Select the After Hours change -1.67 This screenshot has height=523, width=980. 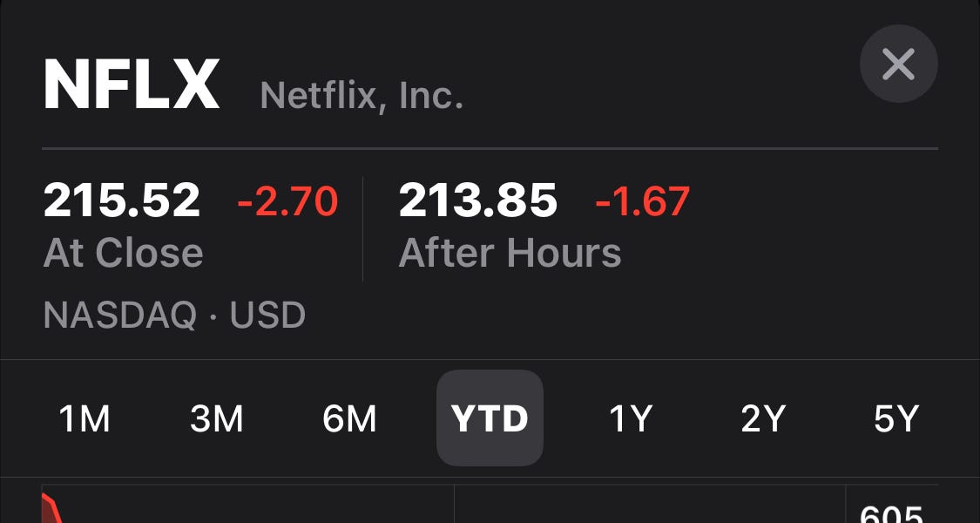643,200
